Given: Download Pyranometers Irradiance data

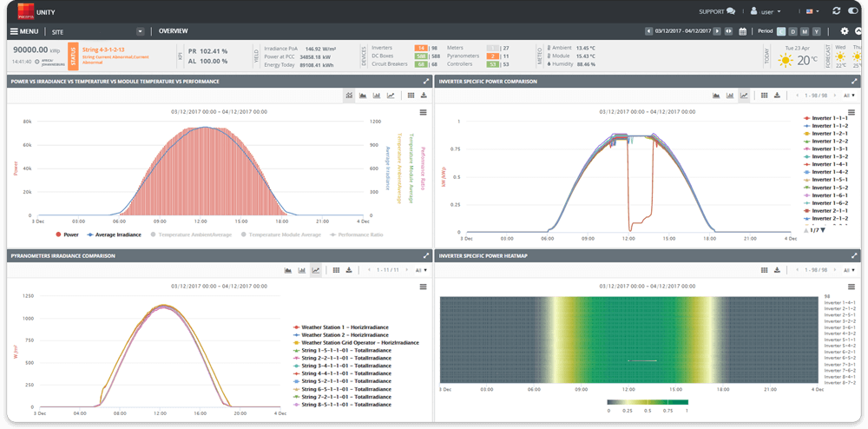Looking at the screenshot, I should tap(349, 270).
